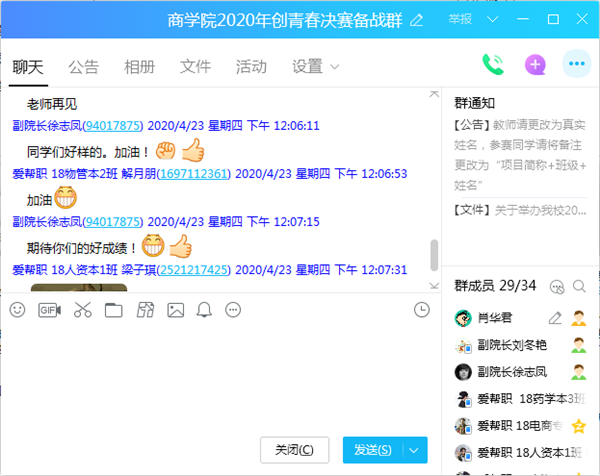Start a group voice call
Viewport: 600px width, 476px height.
pos(493,65)
